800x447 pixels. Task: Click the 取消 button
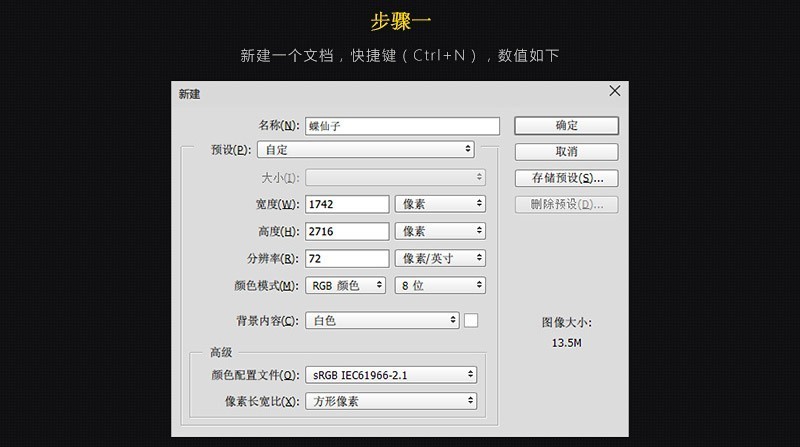click(x=566, y=152)
